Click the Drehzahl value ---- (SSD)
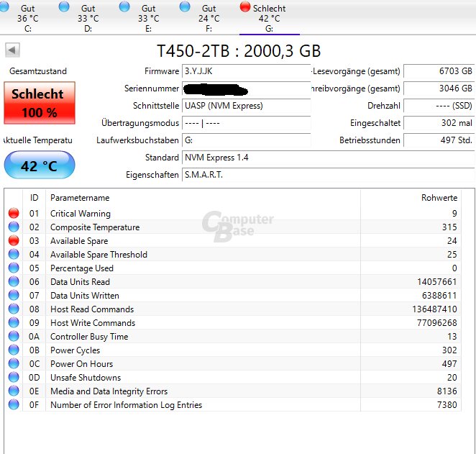 [x=439, y=106]
